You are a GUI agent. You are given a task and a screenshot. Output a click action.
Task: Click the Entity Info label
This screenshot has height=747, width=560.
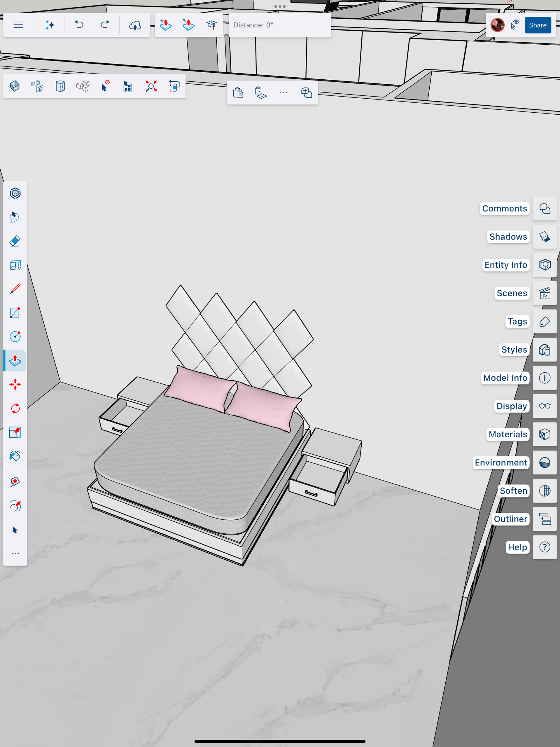[x=505, y=265]
